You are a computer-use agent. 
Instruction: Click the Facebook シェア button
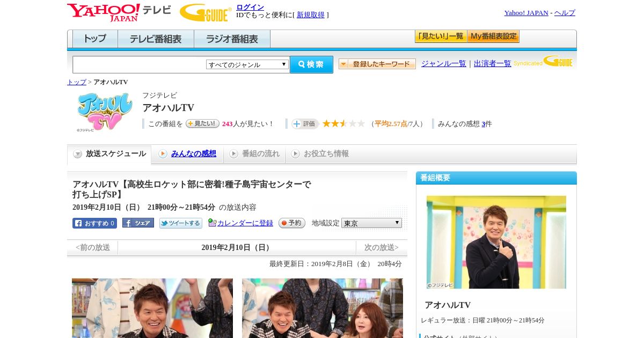click(138, 223)
